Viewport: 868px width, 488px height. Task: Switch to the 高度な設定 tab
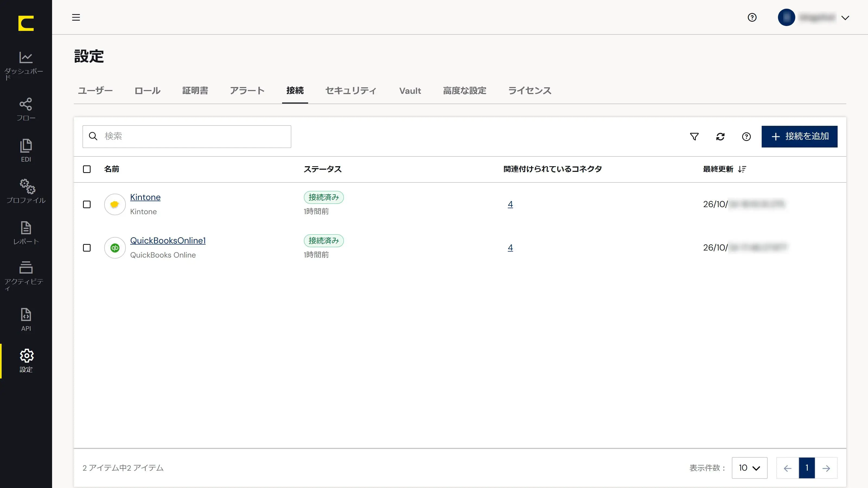(x=464, y=91)
